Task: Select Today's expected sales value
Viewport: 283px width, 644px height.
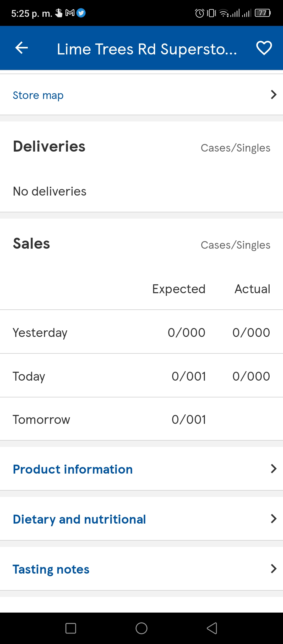Action: [x=189, y=376]
